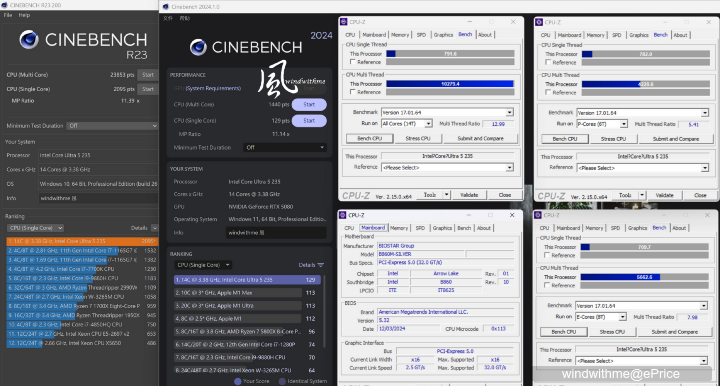Image resolution: width=720 pixels, height=386 pixels.
Task: Open the File menu in Cinebench R23
Action: (8, 15)
